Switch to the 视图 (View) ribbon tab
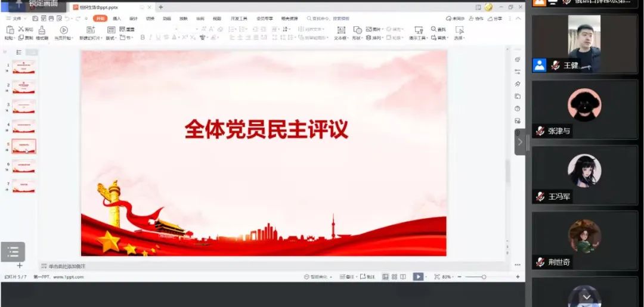This screenshot has width=644, height=307. (x=217, y=18)
